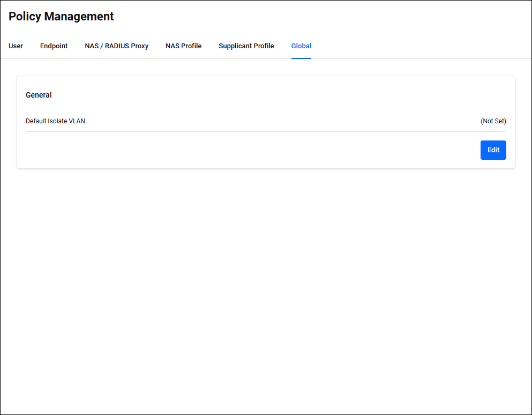Click the Policy Management page title
The height and width of the screenshot is (415, 532).
point(61,17)
